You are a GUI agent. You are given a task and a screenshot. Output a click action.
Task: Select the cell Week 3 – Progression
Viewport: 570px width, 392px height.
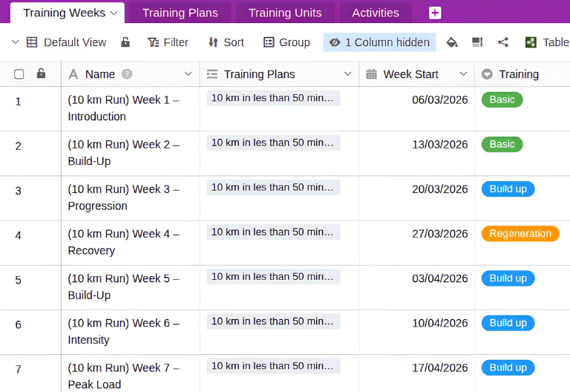(x=131, y=198)
